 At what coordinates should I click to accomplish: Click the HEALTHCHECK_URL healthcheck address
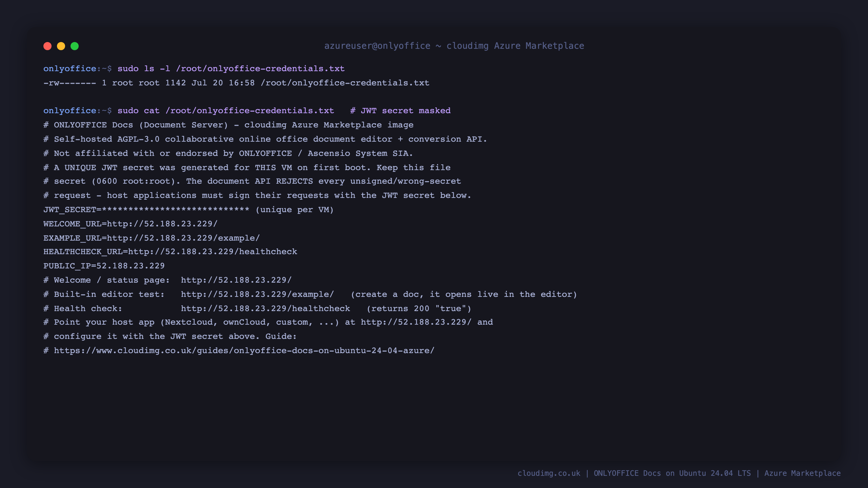(x=213, y=252)
